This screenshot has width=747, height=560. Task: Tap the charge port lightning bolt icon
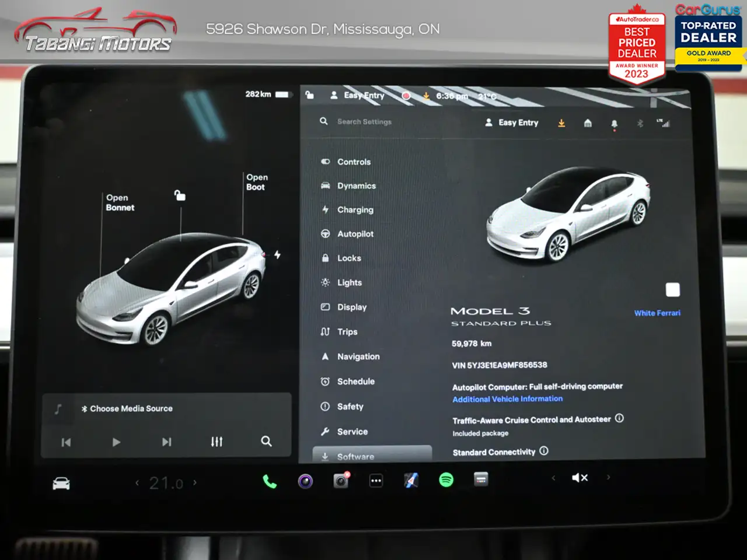[x=277, y=255]
